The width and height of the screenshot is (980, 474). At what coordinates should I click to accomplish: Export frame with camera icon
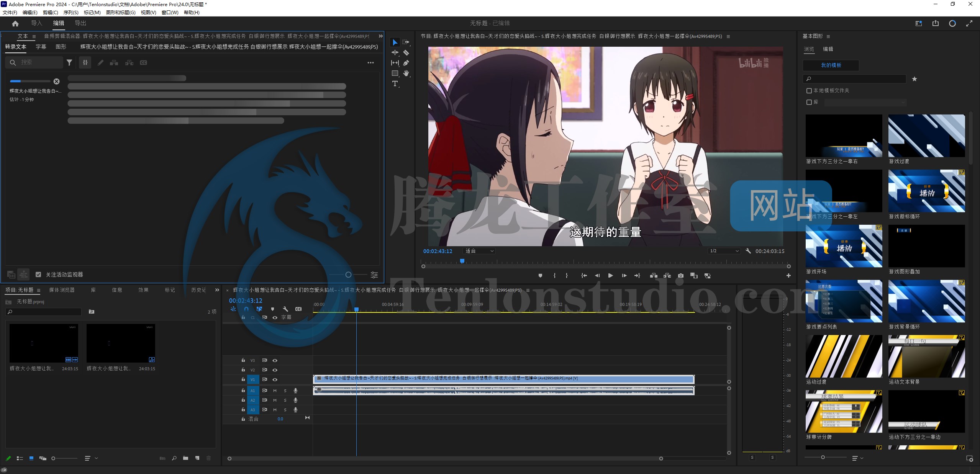tap(680, 276)
